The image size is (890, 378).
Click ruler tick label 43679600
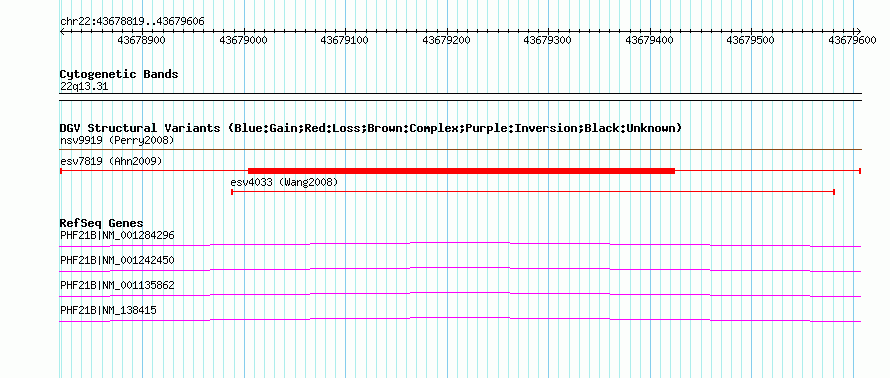point(853,41)
